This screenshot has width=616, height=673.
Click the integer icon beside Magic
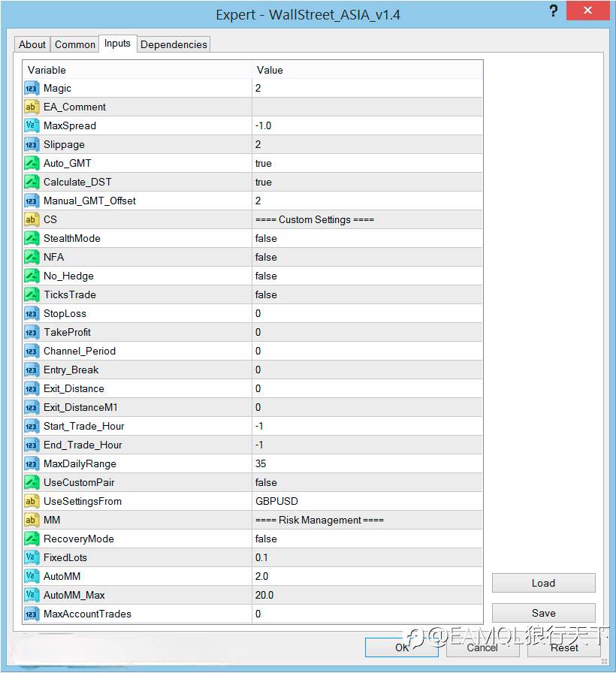pyautogui.click(x=32, y=89)
